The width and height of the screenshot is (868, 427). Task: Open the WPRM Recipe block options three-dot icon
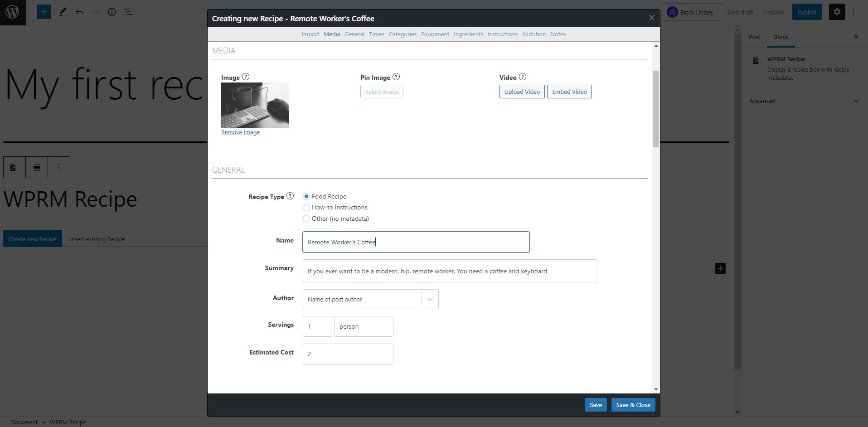58,167
